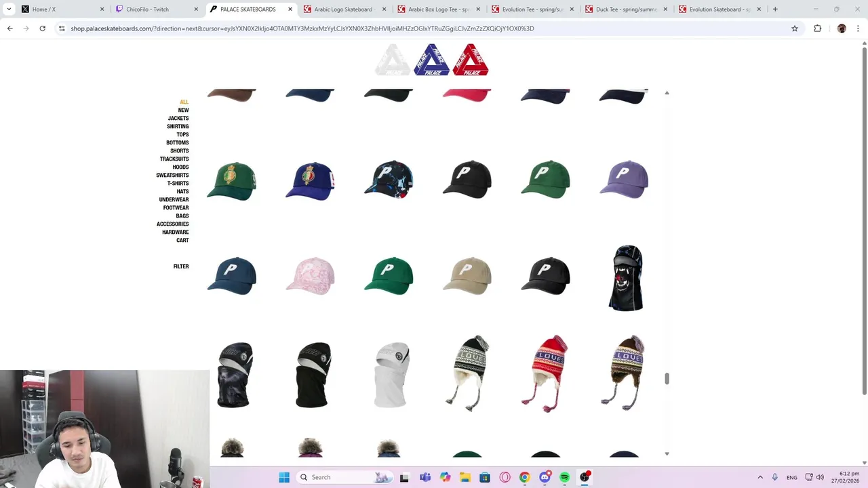Select the BOTTOMS category
This screenshot has width=868, height=488.
click(178, 143)
